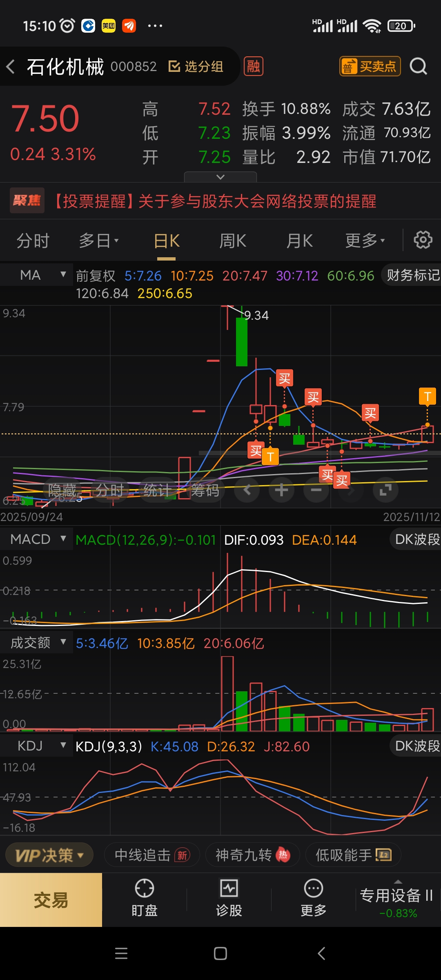Image resolution: width=441 pixels, height=980 pixels.
Task: Select the 神奇九转 strategy chip
Action: pos(252,855)
